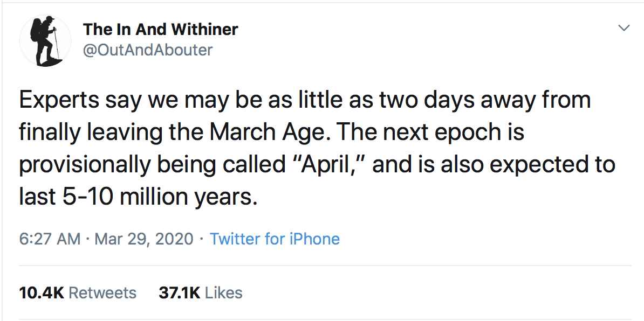Screen dimensions: 644x321
Task: Click the Retweets label
Action: click(x=103, y=292)
